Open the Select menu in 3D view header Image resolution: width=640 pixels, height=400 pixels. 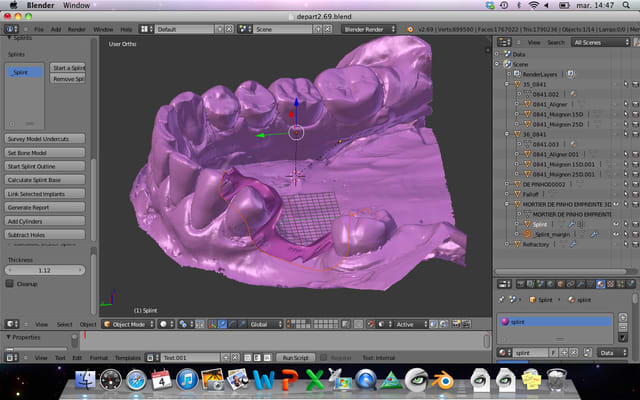[64, 324]
